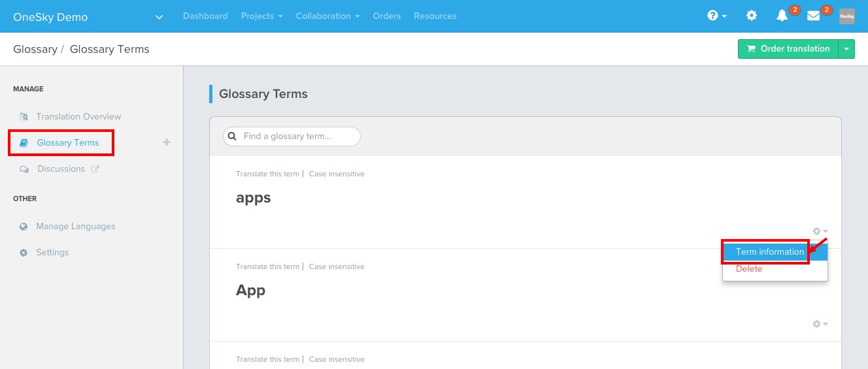This screenshot has height=369, width=868.
Task: Open Manage Languages in sidebar
Action: (x=76, y=226)
